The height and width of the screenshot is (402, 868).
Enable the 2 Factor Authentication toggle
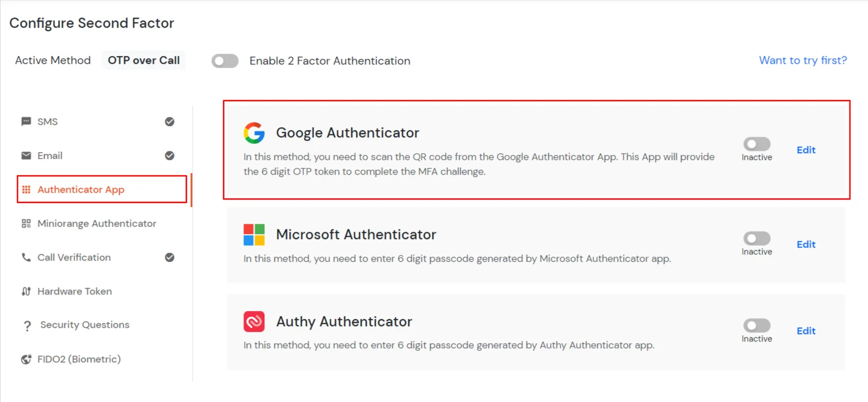(x=225, y=61)
